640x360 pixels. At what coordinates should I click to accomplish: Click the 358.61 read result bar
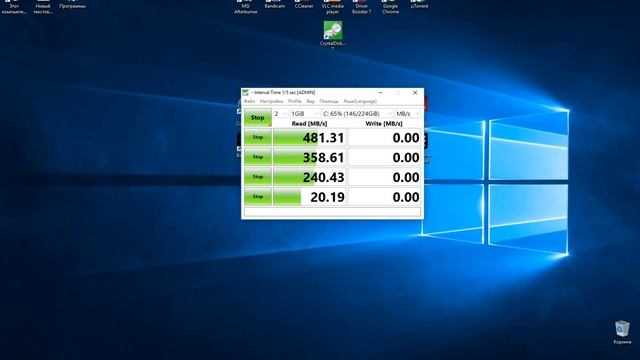point(309,157)
